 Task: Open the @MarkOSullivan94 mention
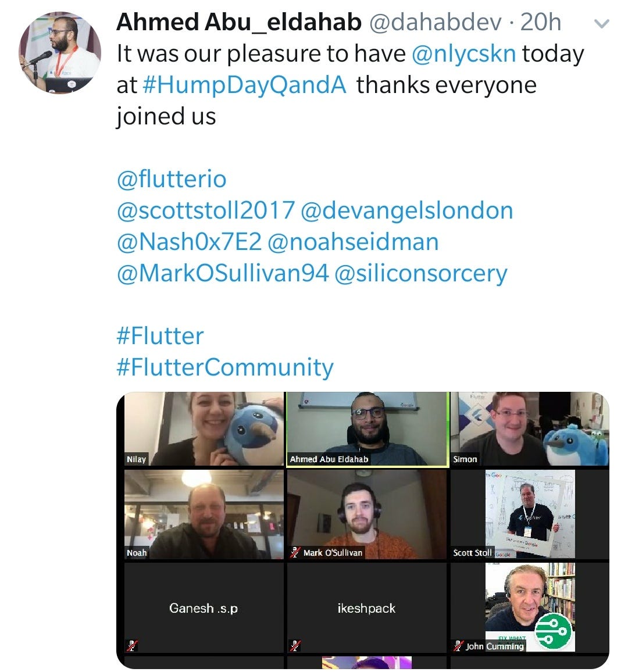pyautogui.click(x=223, y=273)
